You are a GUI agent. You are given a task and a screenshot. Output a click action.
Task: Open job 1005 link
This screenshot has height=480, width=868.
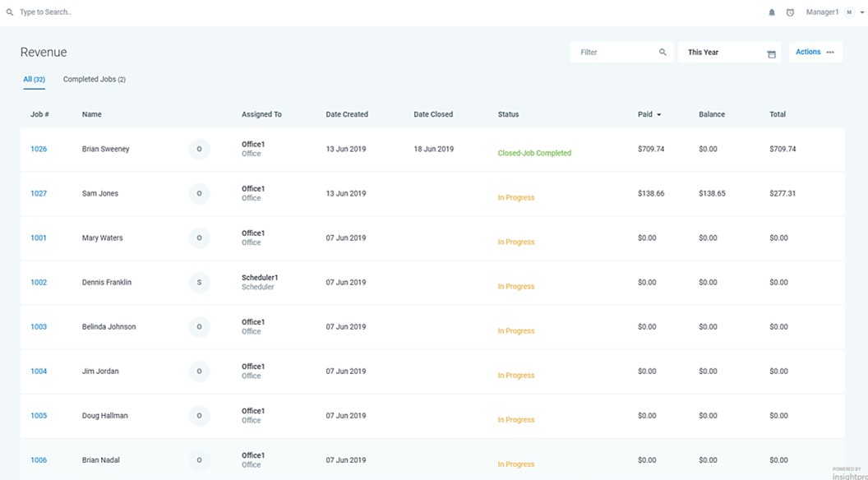(x=39, y=416)
